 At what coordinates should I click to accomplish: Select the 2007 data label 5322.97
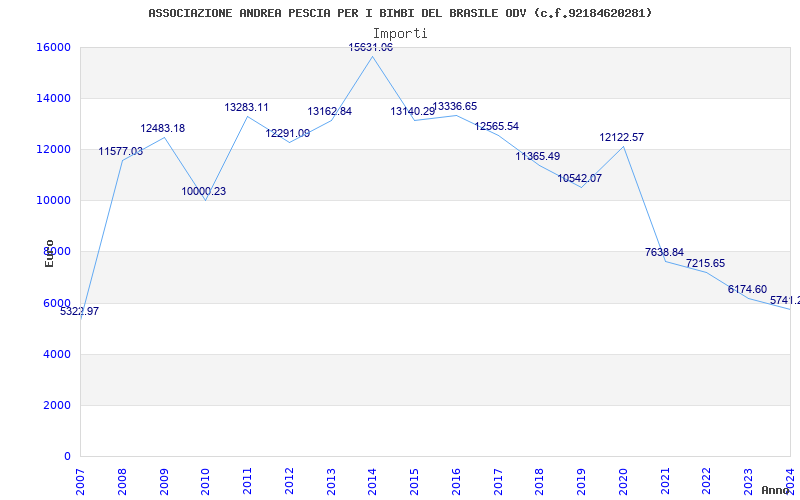[x=80, y=311]
